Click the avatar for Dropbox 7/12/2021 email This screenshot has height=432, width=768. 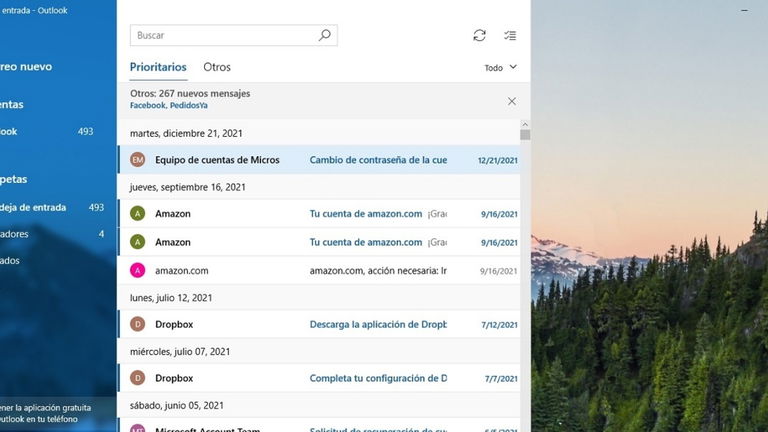pyautogui.click(x=138, y=324)
